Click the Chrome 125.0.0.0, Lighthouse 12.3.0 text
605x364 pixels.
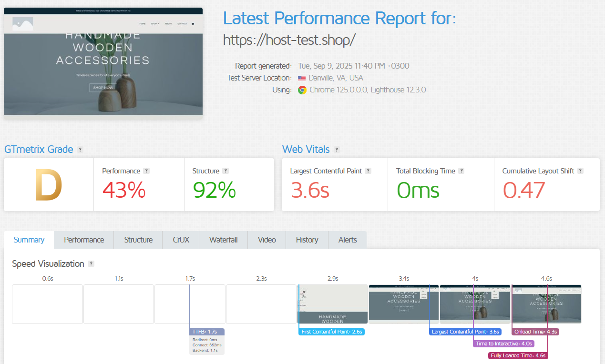(x=368, y=90)
